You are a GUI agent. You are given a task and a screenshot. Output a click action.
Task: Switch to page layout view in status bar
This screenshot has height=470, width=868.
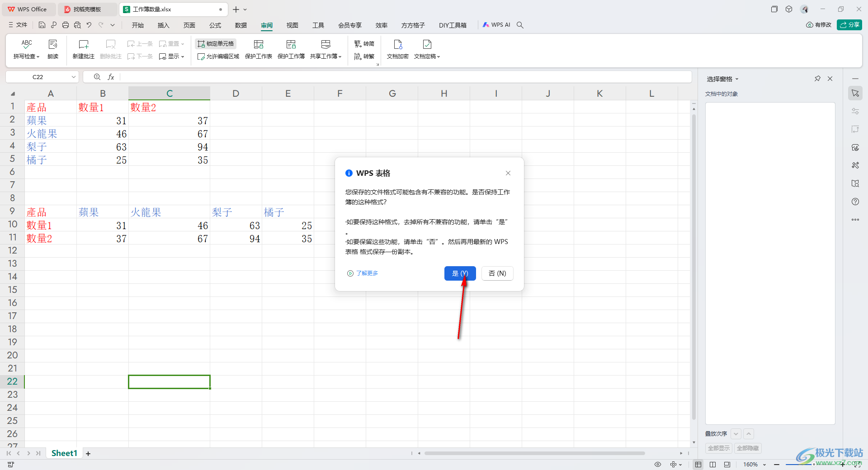727,465
